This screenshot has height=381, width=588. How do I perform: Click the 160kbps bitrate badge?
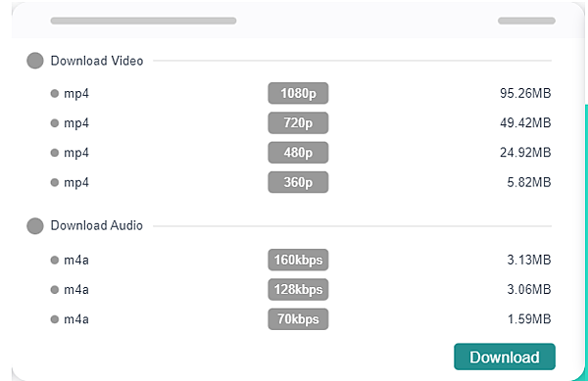click(x=298, y=260)
